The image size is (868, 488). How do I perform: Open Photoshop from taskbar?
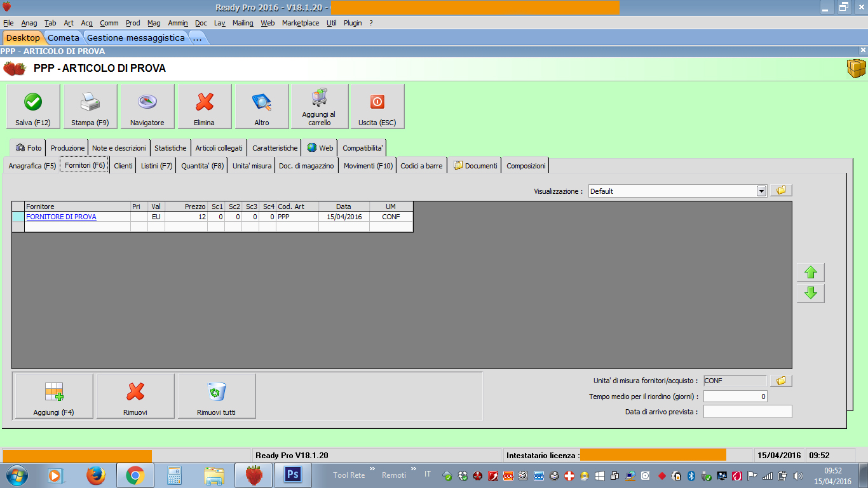[293, 475]
